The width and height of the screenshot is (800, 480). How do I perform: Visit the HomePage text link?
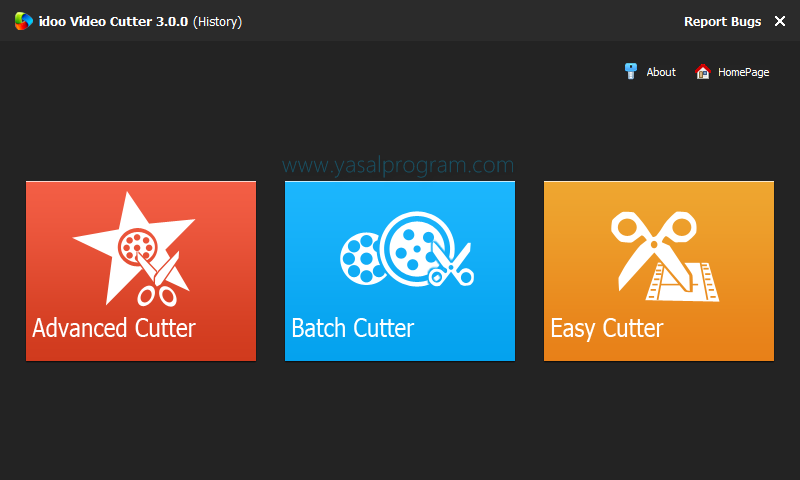tap(743, 72)
